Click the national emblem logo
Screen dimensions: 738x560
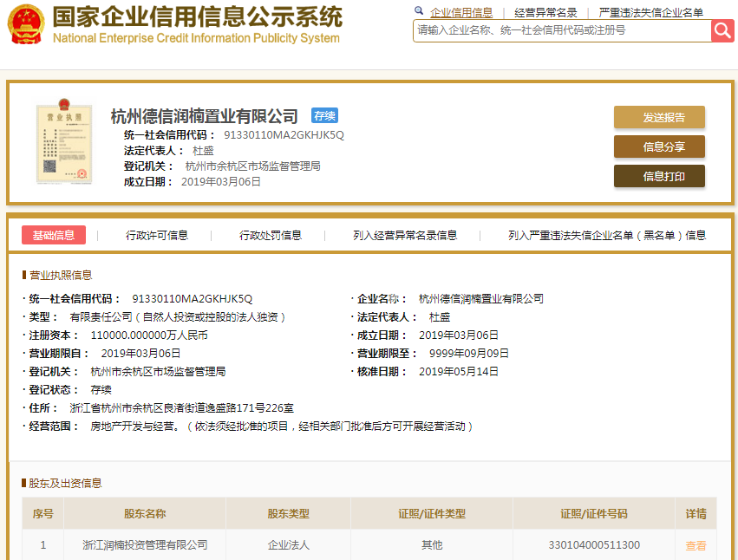[26, 23]
